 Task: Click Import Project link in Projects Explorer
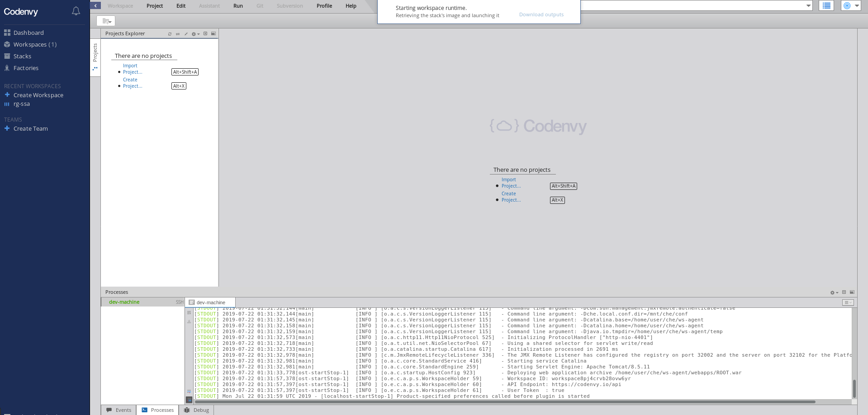pyautogui.click(x=133, y=69)
